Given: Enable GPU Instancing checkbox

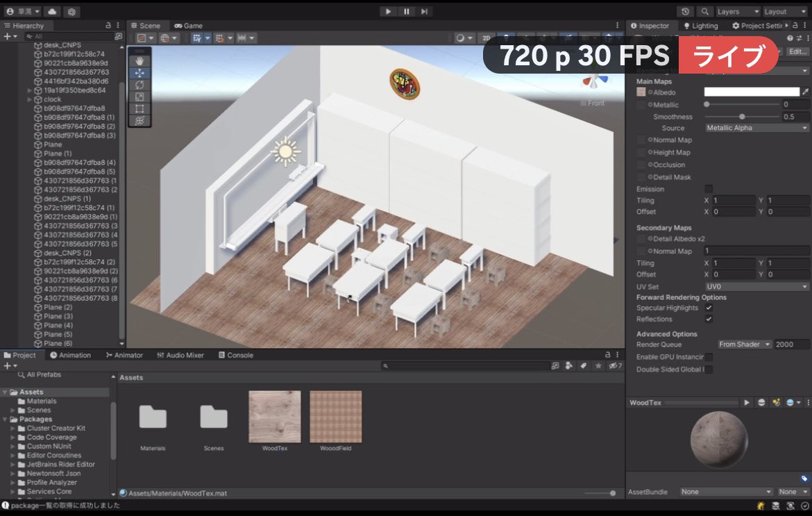Looking at the screenshot, I should (x=709, y=357).
